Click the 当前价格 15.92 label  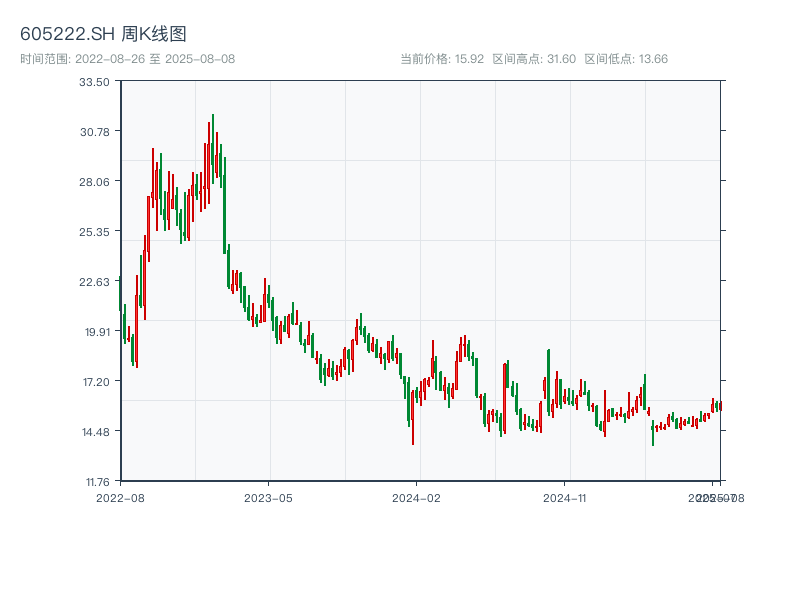pyautogui.click(x=442, y=59)
